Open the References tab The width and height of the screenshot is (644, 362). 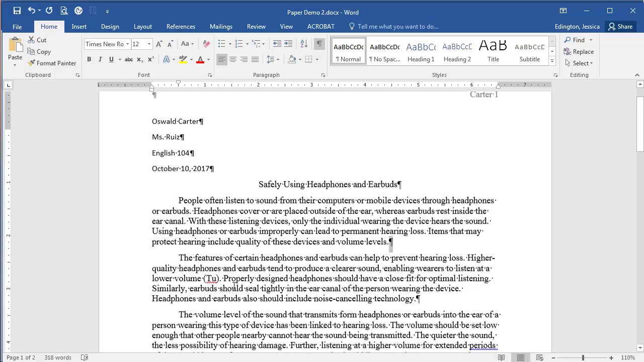181,27
